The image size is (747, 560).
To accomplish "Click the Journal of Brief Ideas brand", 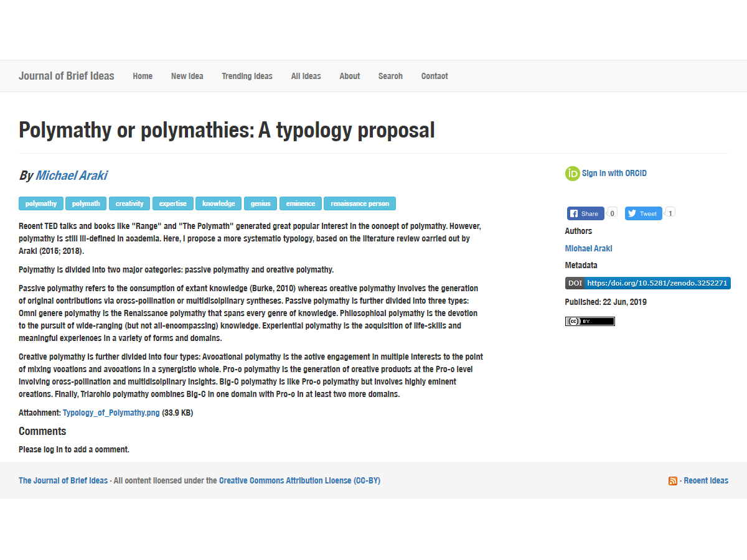I will click(x=67, y=76).
